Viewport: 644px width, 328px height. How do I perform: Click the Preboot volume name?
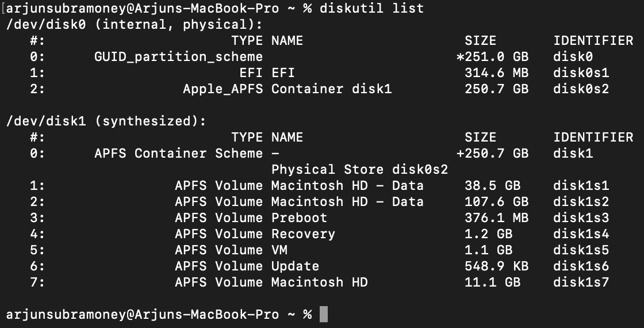point(299,218)
